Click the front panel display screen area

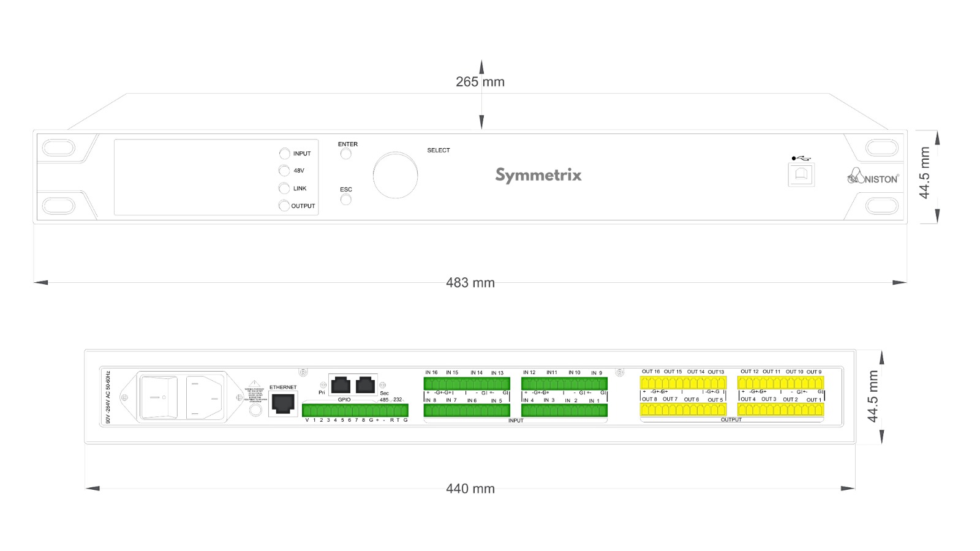click(216, 178)
